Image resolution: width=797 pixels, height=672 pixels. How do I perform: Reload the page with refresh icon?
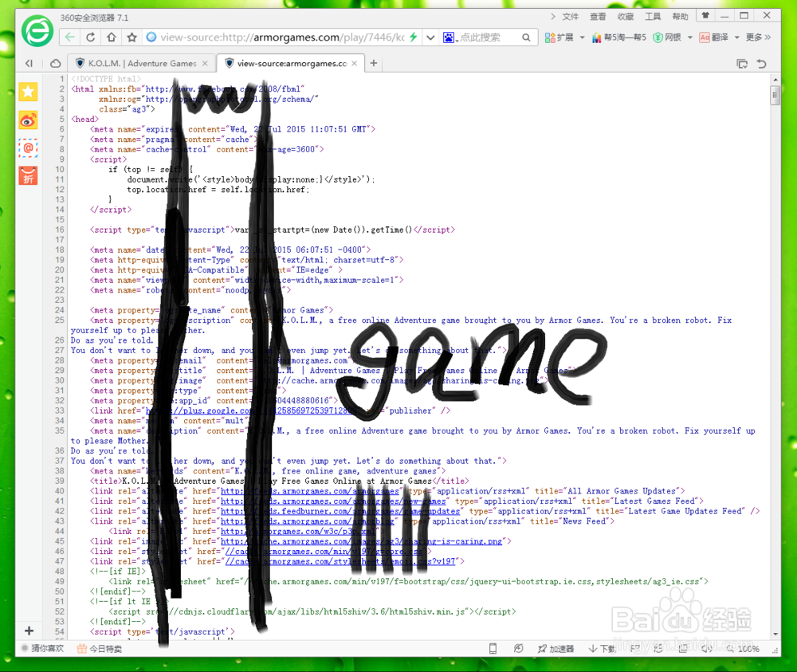(91, 37)
